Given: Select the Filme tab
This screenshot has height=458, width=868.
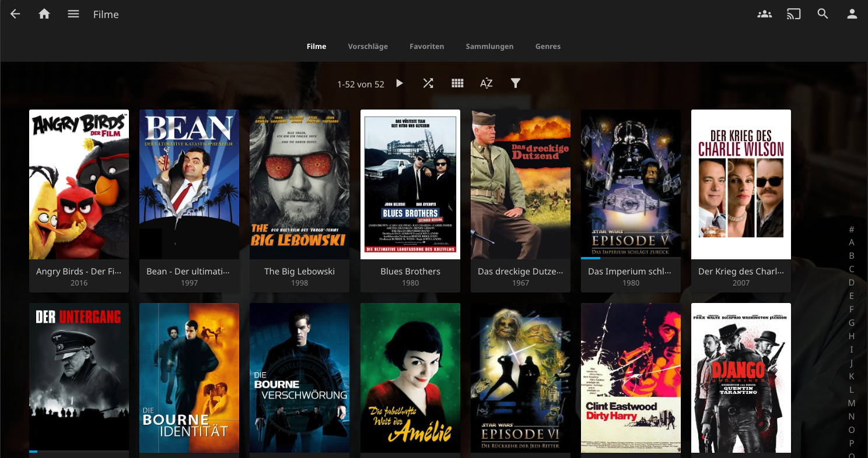Looking at the screenshot, I should (x=316, y=47).
